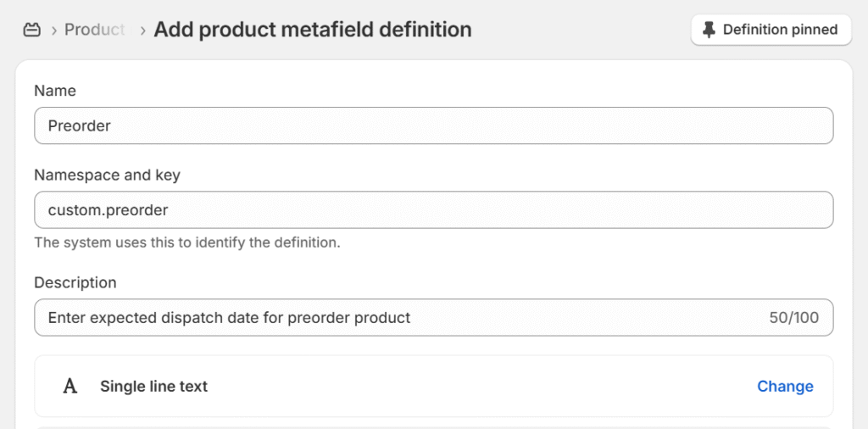This screenshot has height=429, width=868.
Task: Click the 'A' single line text icon
Action: (x=70, y=387)
